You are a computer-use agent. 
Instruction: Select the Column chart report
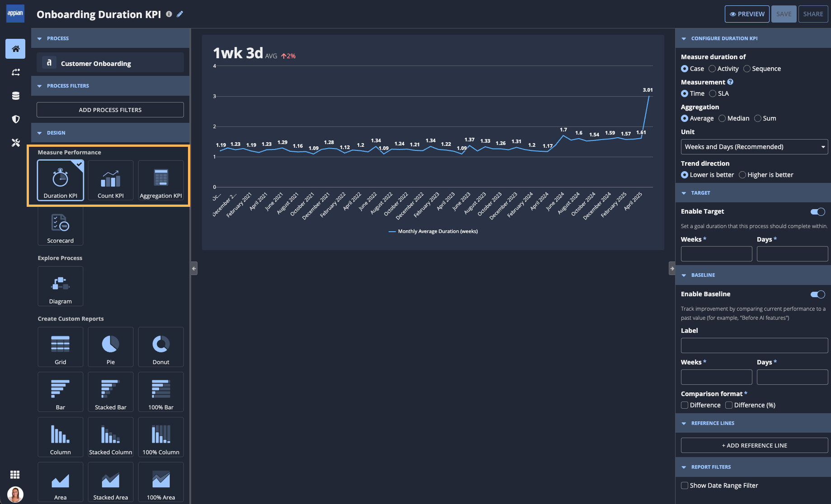(x=61, y=437)
